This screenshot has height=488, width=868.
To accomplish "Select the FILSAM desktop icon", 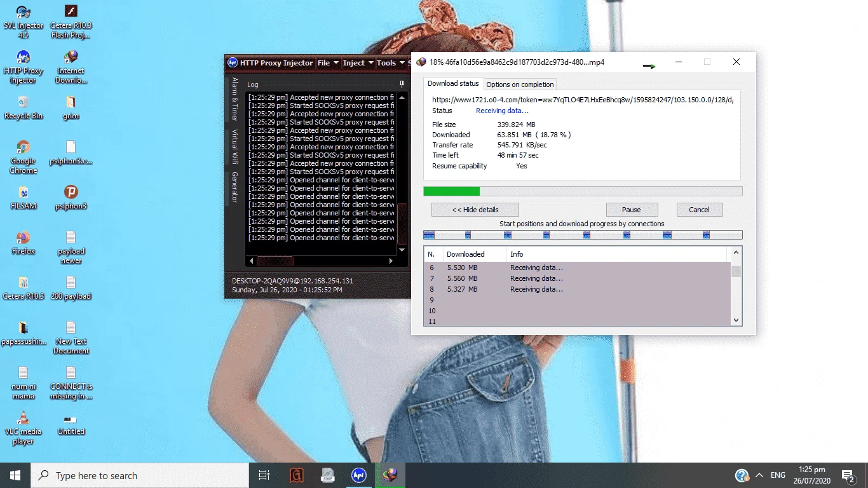I will pyautogui.click(x=24, y=198).
